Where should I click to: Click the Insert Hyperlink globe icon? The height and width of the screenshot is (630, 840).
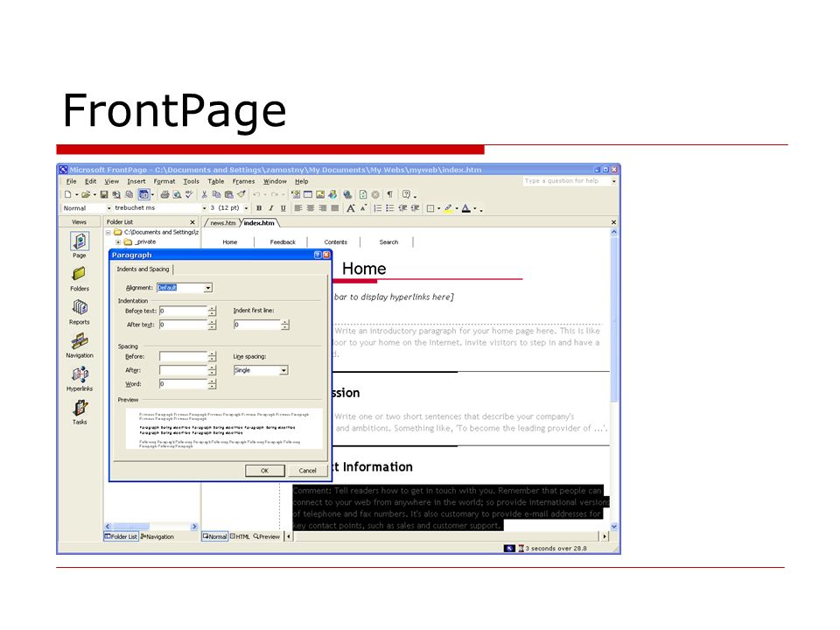coord(347,194)
